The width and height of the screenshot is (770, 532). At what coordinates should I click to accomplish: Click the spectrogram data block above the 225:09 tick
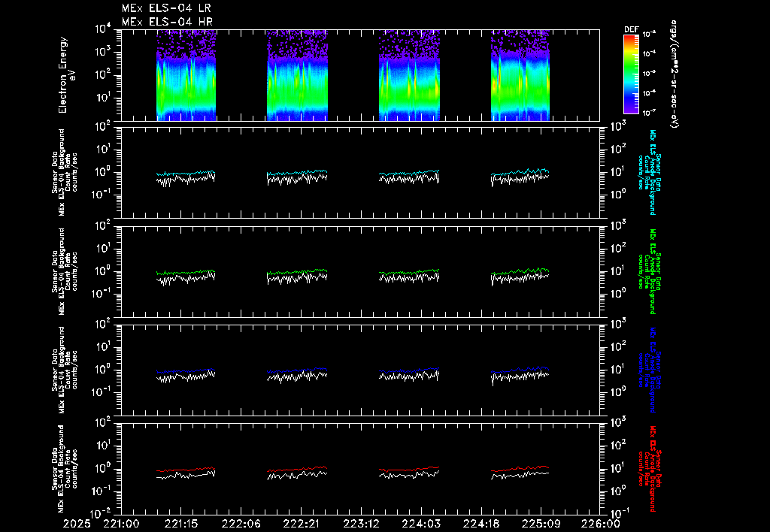coord(520,75)
